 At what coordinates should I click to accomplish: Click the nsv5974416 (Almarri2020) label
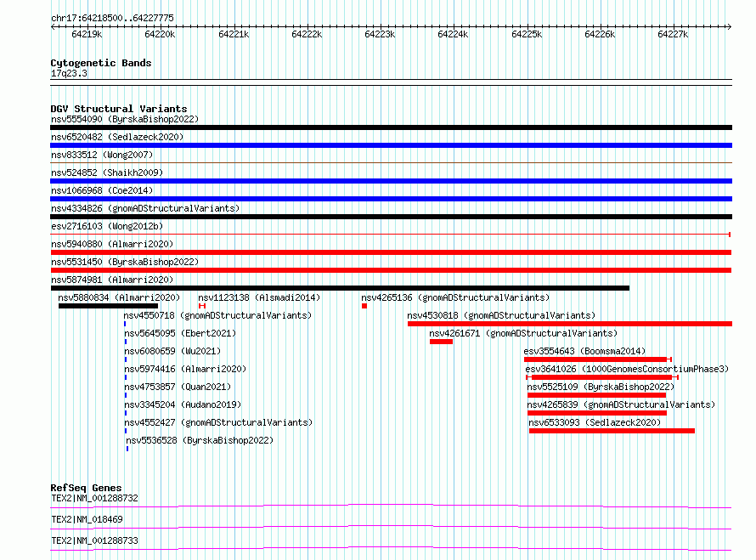(x=185, y=369)
